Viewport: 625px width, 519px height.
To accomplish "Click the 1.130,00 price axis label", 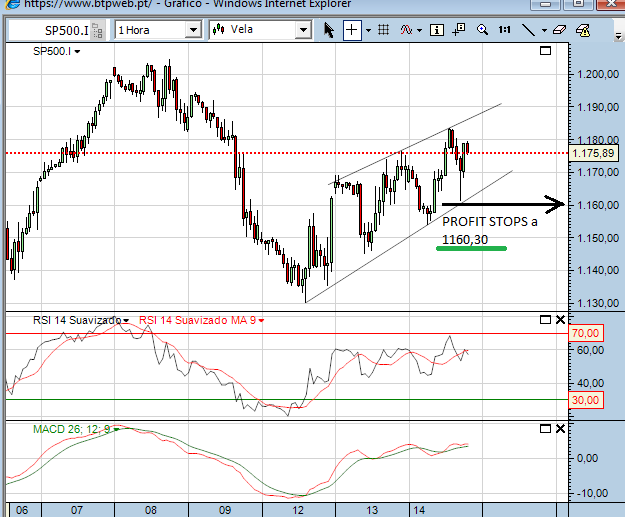I will point(598,303).
